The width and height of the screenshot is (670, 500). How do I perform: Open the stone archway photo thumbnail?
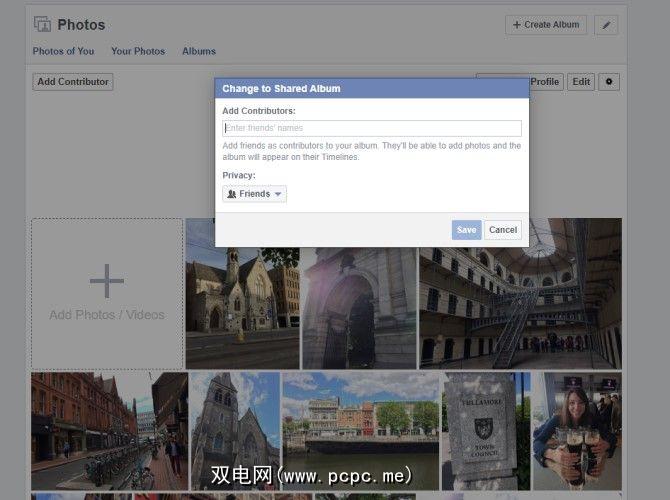[x=358, y=307]
